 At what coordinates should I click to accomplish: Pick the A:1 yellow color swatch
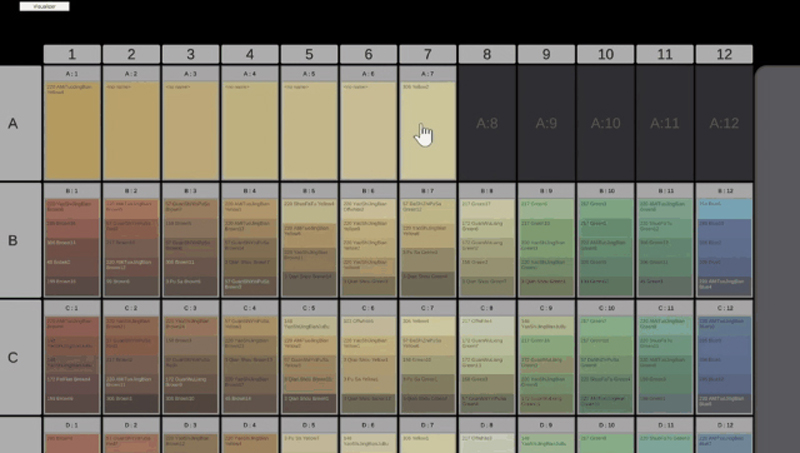(x=73, y=130)
